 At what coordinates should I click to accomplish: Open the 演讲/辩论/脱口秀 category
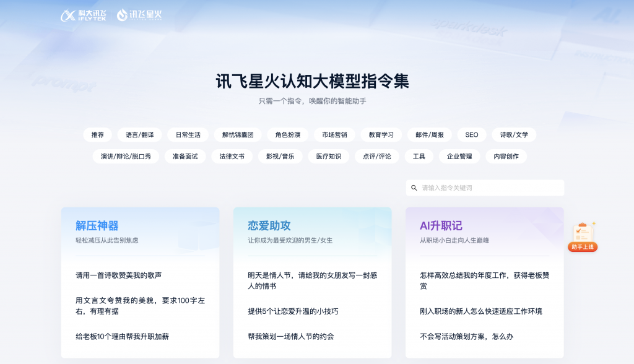pyautogui.click(x=126, y=156)
